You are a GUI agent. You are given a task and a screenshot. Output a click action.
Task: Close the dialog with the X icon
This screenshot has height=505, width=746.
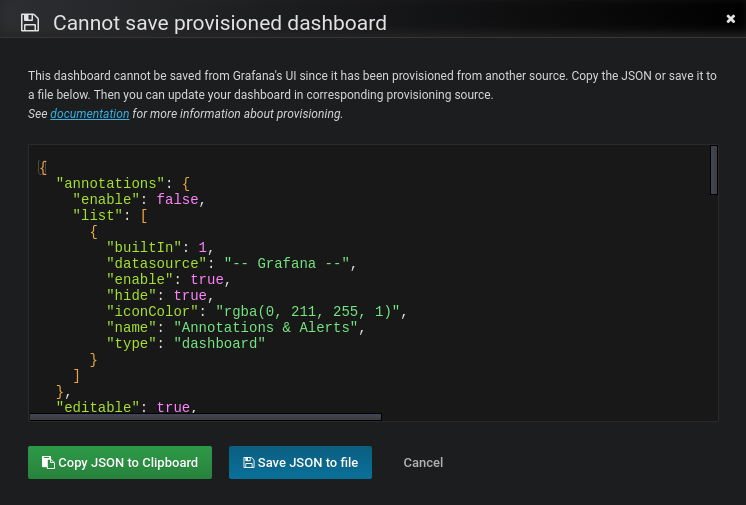731,18
